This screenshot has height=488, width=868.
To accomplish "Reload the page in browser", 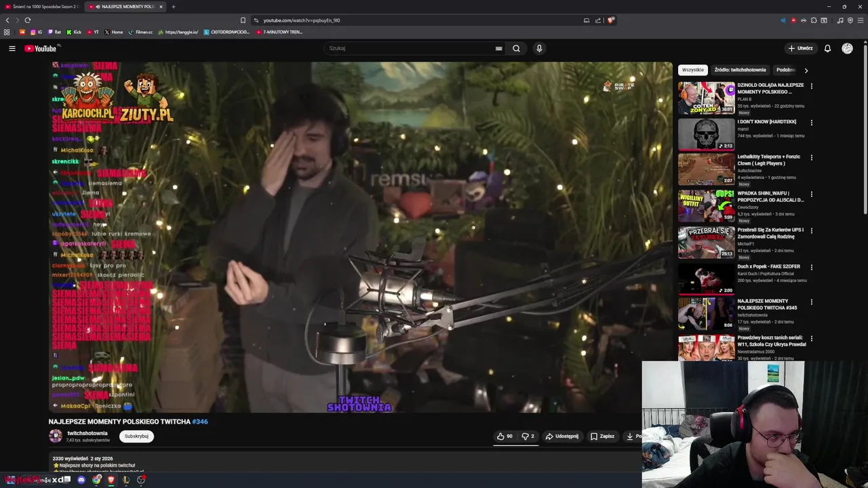I will point(28,20).
